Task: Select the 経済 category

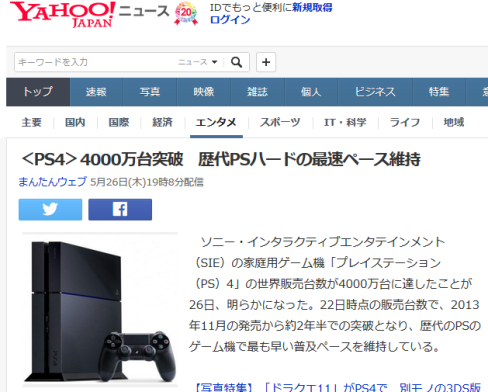Action: [162, 122]
